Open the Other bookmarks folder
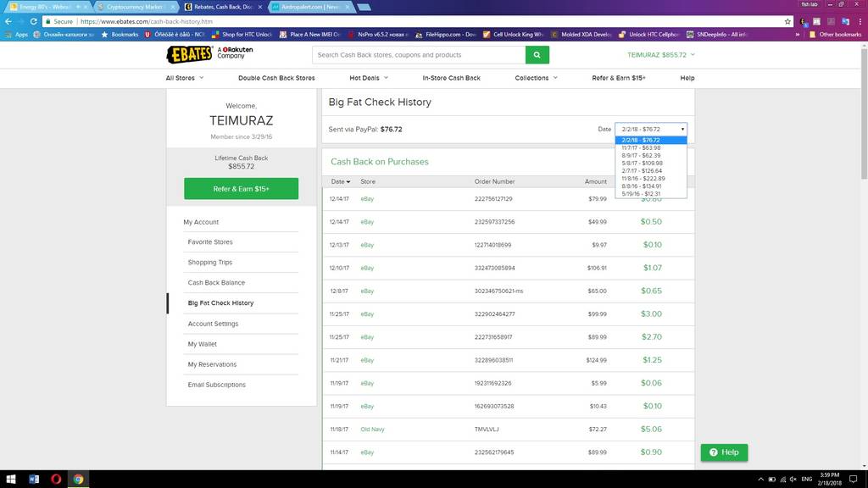Screen dimensions: 868x488 (835, 34)
